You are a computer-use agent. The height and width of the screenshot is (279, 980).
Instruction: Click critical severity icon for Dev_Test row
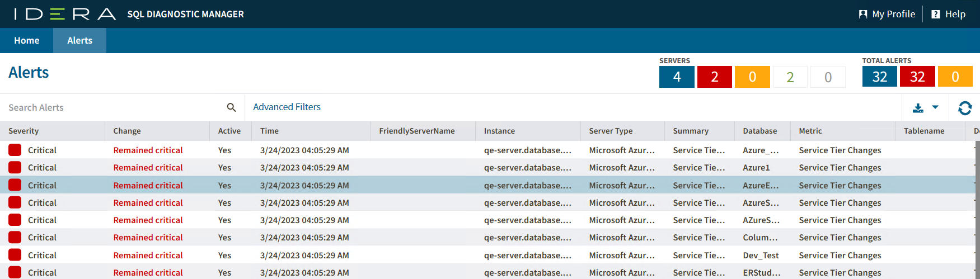(15, 255)
